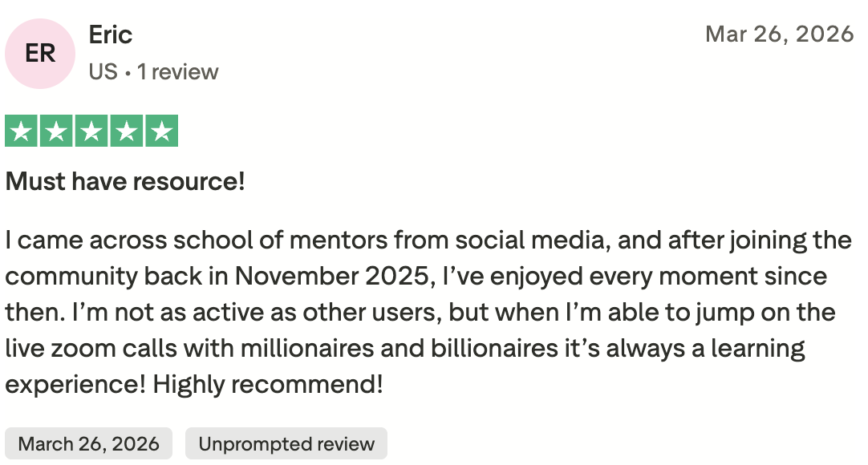
Task: Click the 'March 26, 2026' experience date tag
Action: 88,443
